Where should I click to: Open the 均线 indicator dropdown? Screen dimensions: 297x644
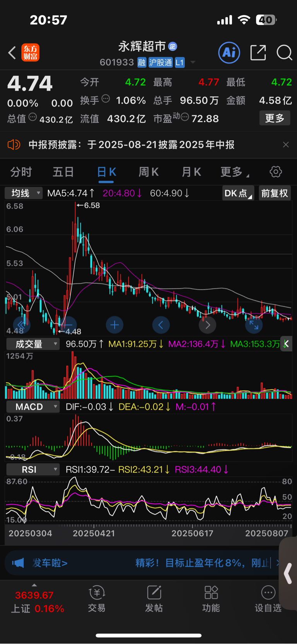(x=24, y=193)
